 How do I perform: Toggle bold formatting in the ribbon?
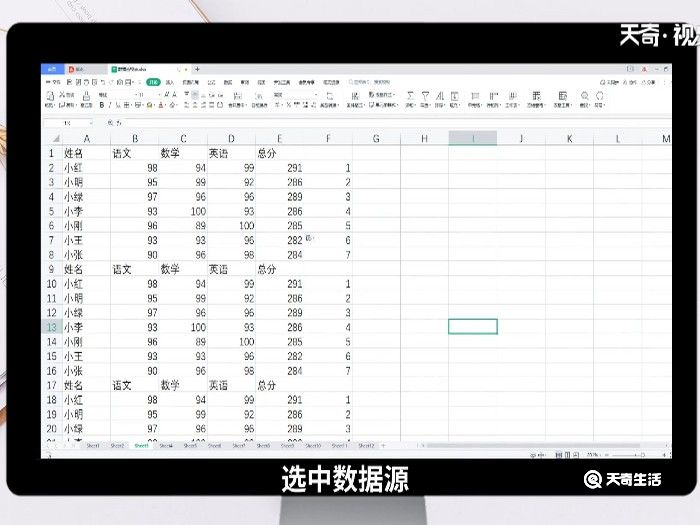(x=102, y=105)
